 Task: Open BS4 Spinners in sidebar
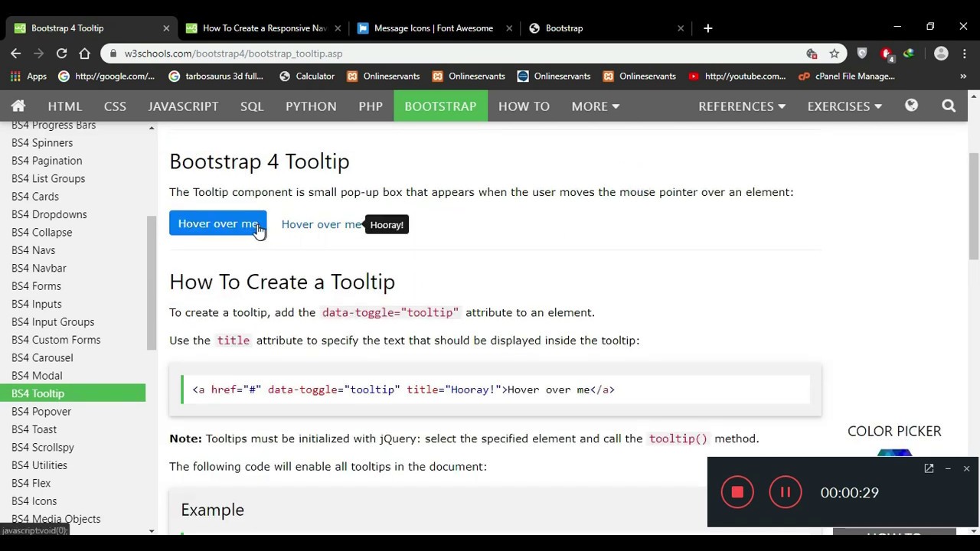coord(42,143)
